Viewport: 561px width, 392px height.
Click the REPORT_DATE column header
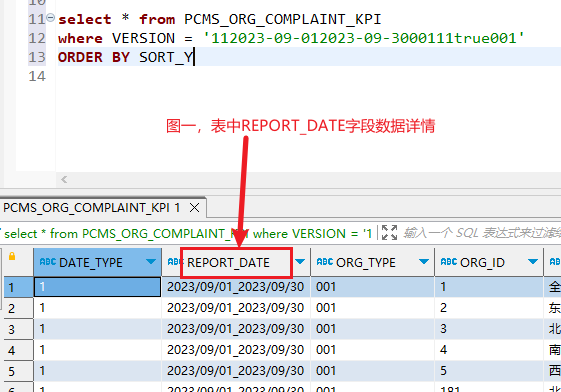coord(236,262)
